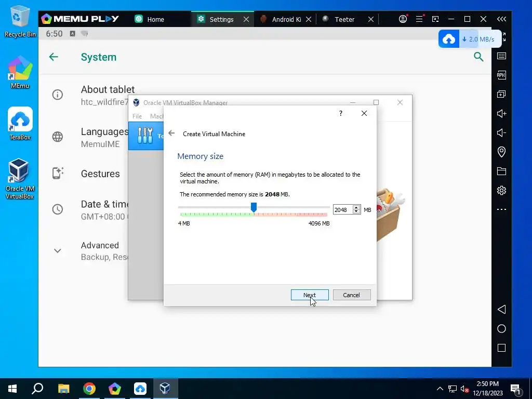Open Recycle Bin desktop icon
Image resolution: width=532 pixels, height=399 pixels.
coord(20,21)
